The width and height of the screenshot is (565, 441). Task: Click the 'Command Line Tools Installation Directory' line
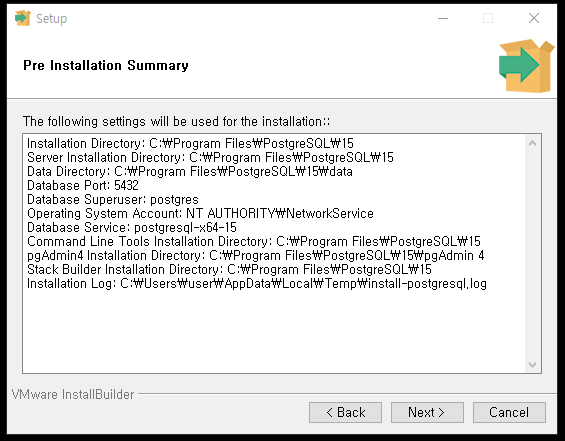254,242
